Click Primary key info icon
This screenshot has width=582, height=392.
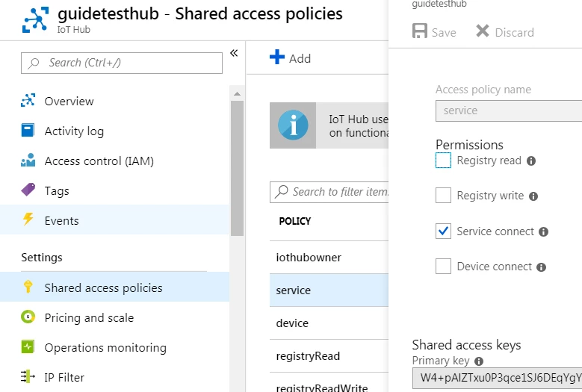pyautogui.click(x=479, y=361)
